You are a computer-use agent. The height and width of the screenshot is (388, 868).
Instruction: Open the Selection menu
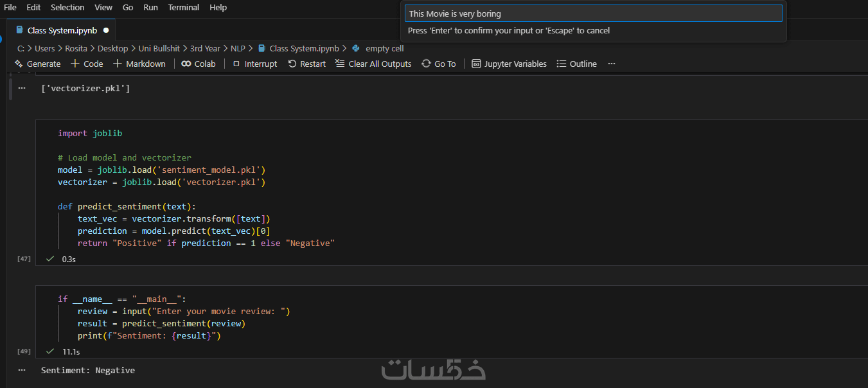(x=67, y=7)
